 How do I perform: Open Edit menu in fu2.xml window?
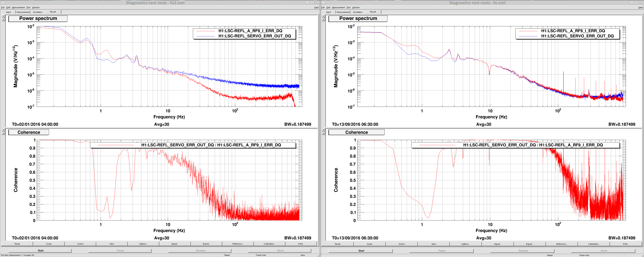pos(8,8)
